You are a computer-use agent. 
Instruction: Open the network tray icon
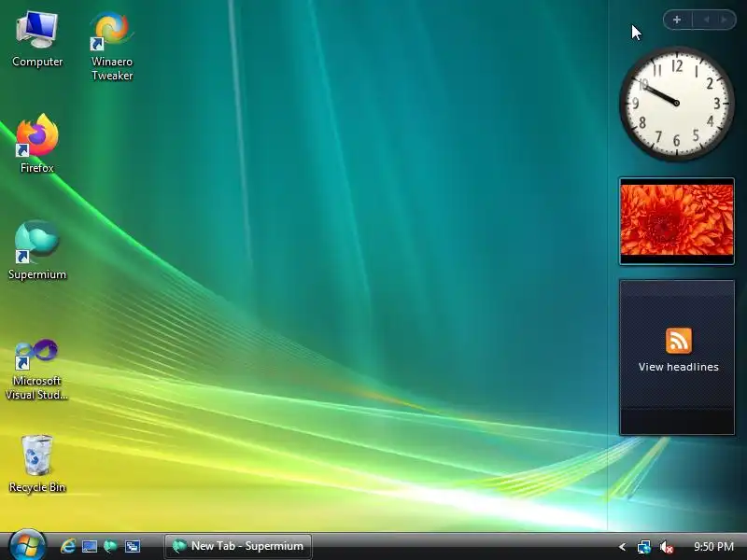[643, 547]
